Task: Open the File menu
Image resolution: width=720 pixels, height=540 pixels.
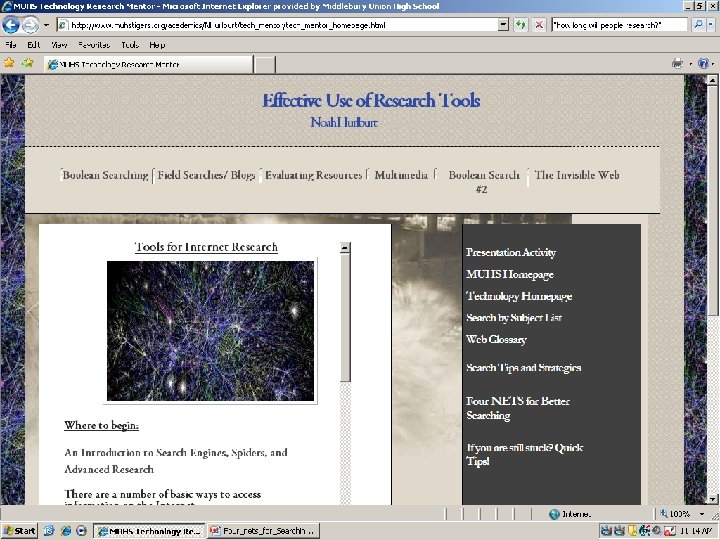Action: (x=10, y=45)
